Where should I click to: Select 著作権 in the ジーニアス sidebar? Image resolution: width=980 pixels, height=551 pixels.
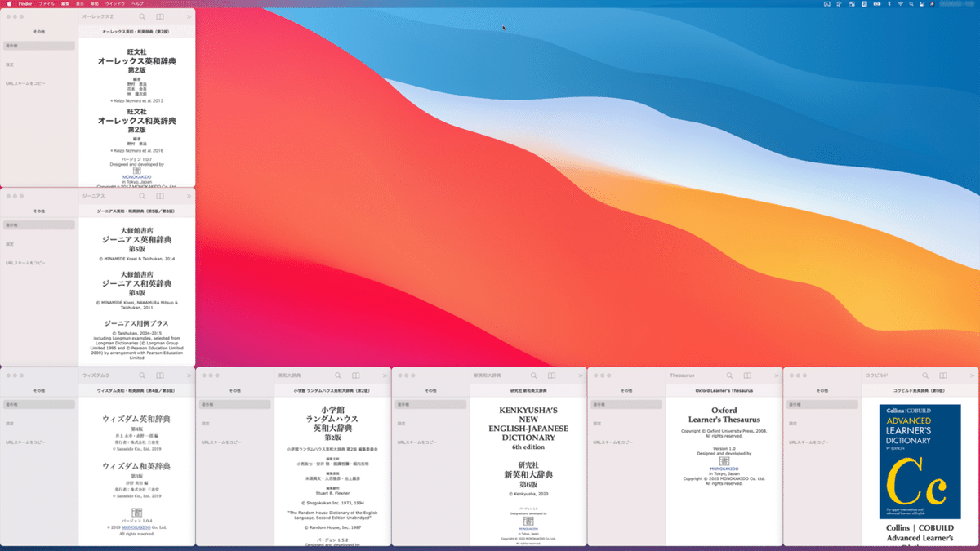coord(39,225)
